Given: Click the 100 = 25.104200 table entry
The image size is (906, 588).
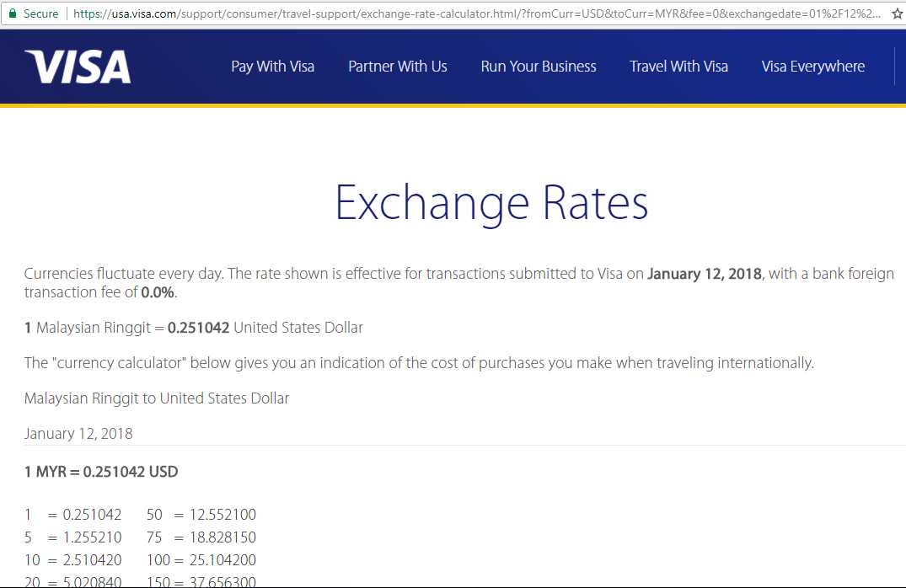Looking at the screenshot, I should 201,559.
